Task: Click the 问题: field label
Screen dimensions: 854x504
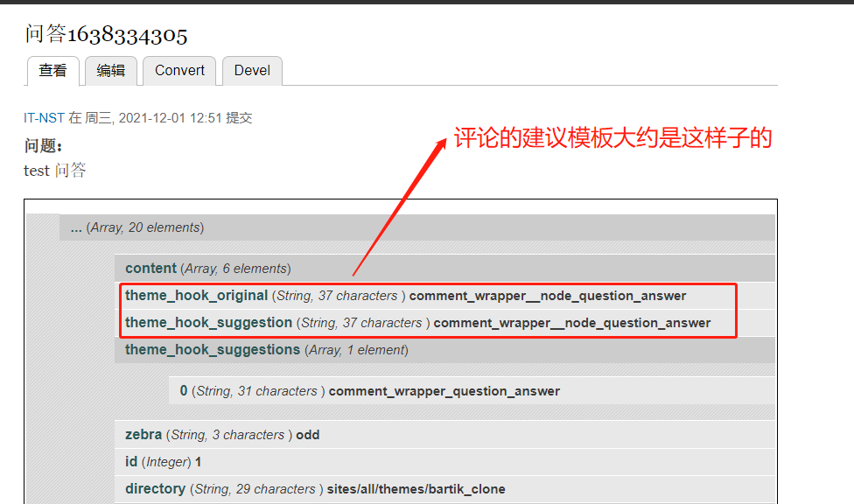Action: pos(43,145)
